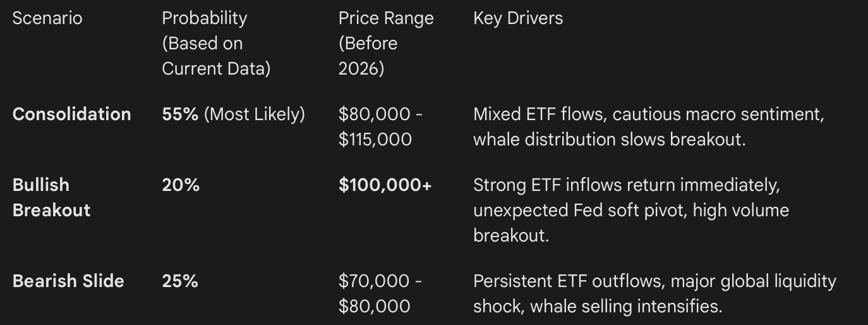
Task: Click the 25% probability value
Action: tap(180, 281)
